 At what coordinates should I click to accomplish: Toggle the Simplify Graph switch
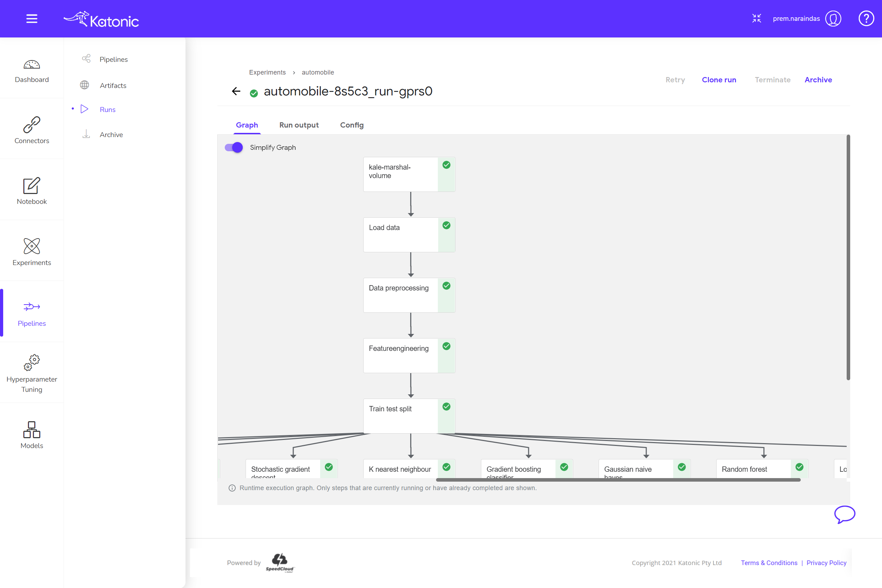click(x=234, y=147)
